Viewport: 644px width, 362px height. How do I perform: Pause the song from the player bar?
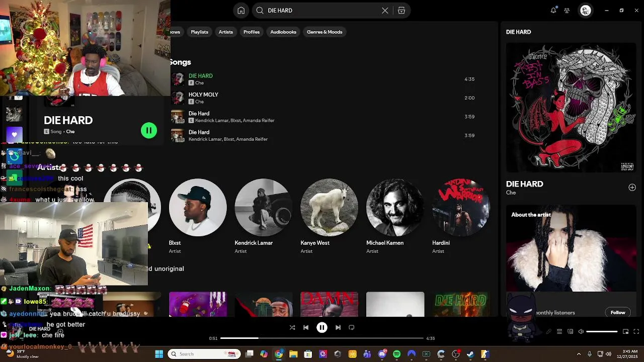tap(322, 328)
